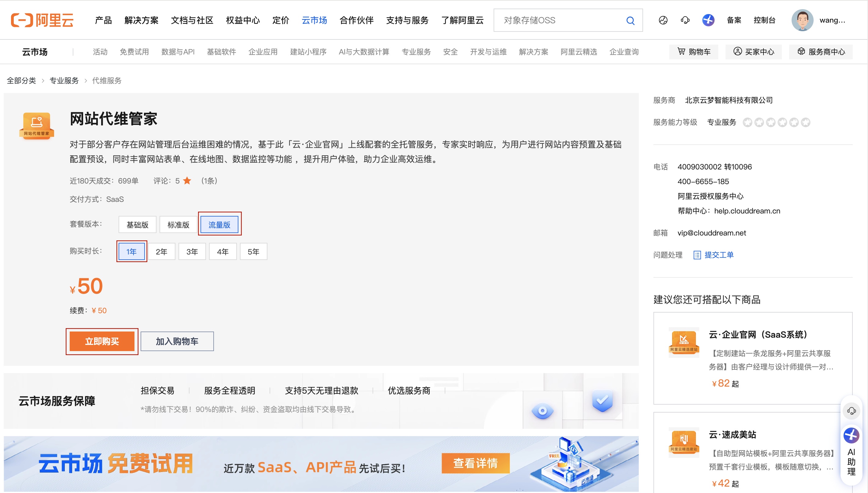Click the 云·企业官网 product thumbnail

[684, 342]
